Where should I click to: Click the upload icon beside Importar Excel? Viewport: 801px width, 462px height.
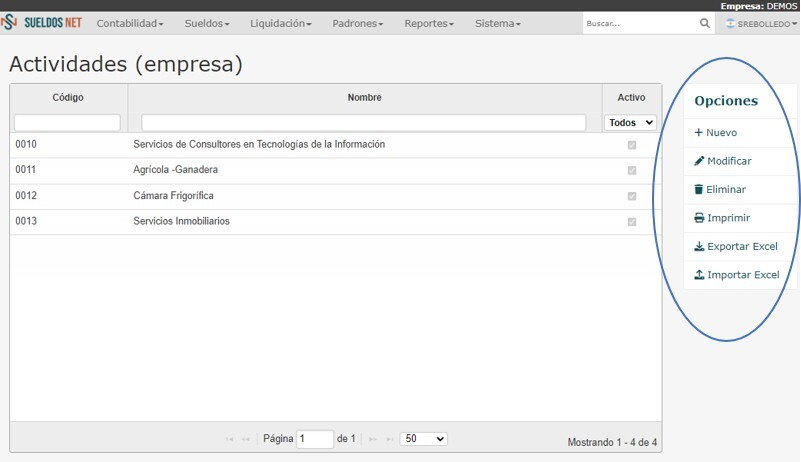coord(699,275)
